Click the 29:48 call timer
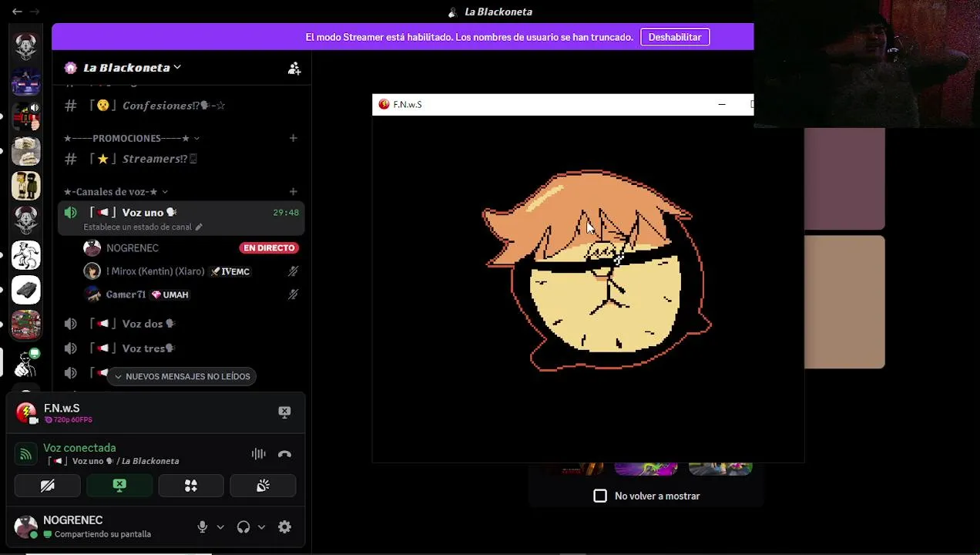980x555 pixels. click(286, 213)
